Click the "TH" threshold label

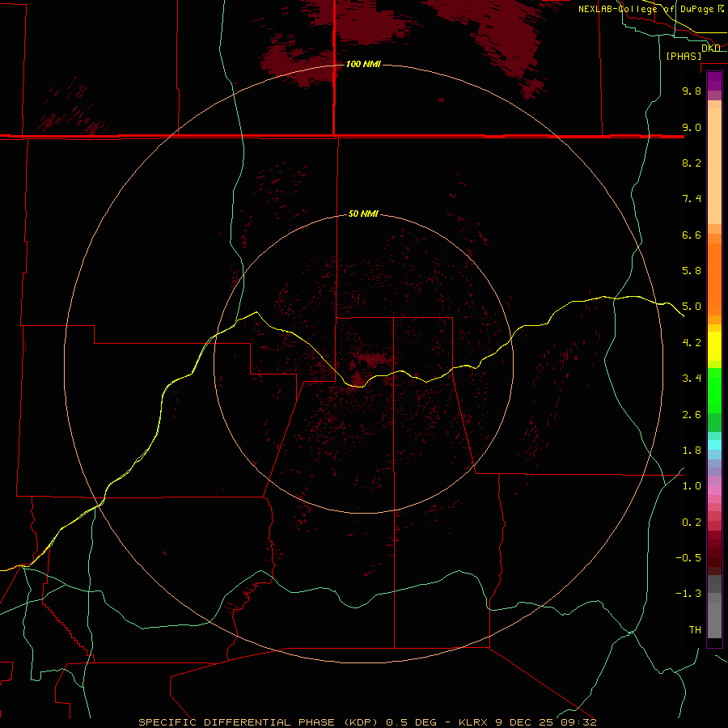(695, 630)
